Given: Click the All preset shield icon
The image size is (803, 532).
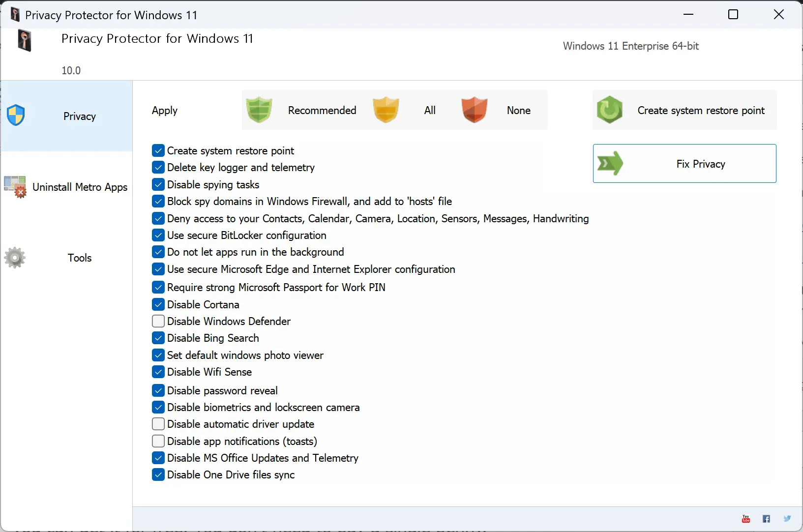Looking at the screenshot, I should point(387,110).
